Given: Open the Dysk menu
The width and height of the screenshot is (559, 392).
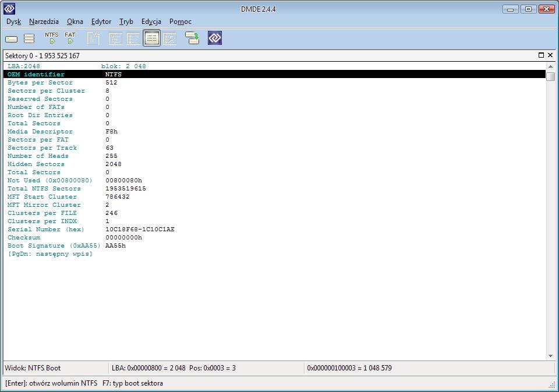Looking at the screenshot, I should pyautogui.click(x=13, y=22).
